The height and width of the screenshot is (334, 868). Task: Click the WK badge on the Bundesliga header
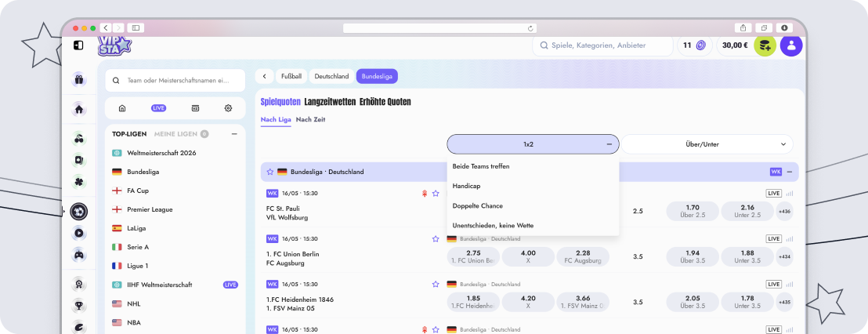pyautogui.click(x=776, y=172)
